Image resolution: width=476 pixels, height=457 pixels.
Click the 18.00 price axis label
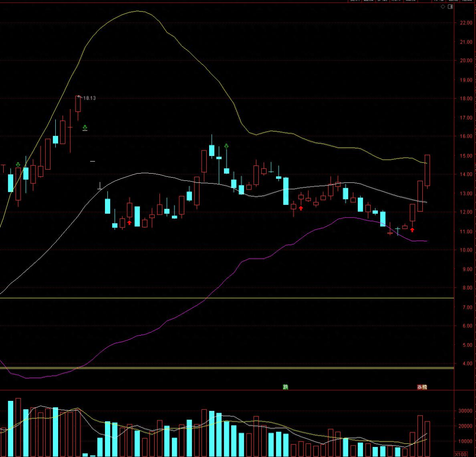point(466,98)
